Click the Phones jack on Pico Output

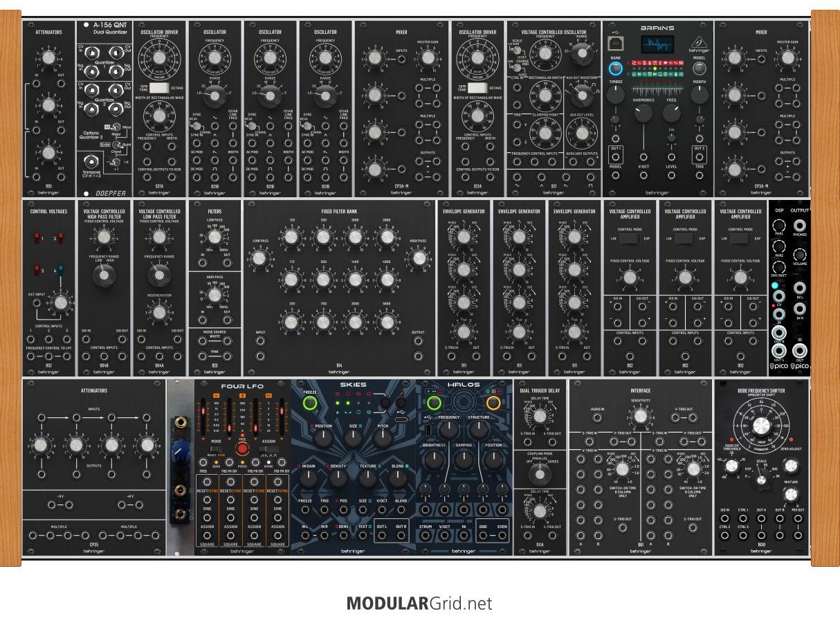pos(801,226)
